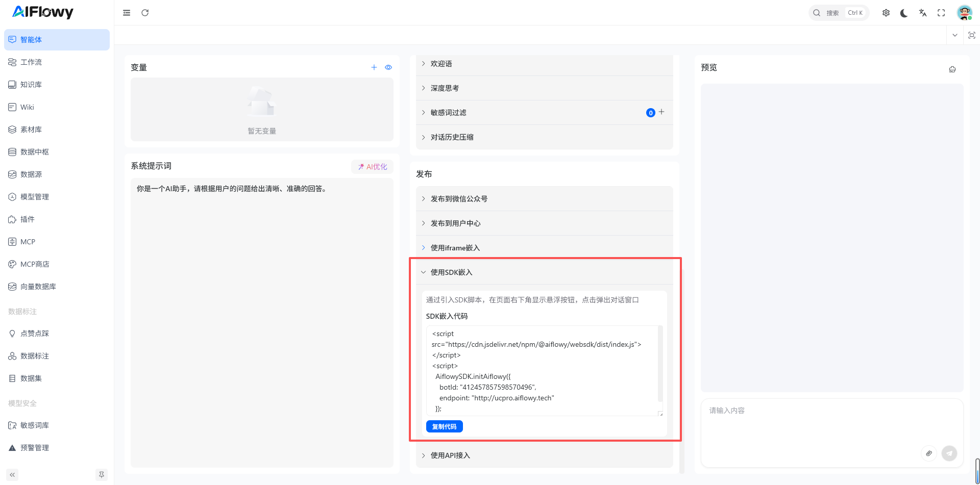Viewport: 980px width, 485px height.
Task: Attach a file with paperclip icon
Action: click(929, 453)
